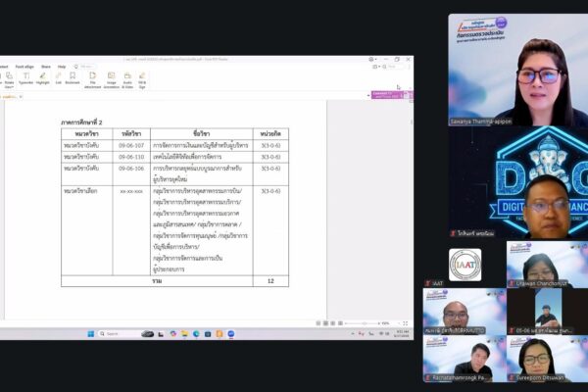Open the Share menu
This screenshot has height=392, width=588.
point(46,67)
